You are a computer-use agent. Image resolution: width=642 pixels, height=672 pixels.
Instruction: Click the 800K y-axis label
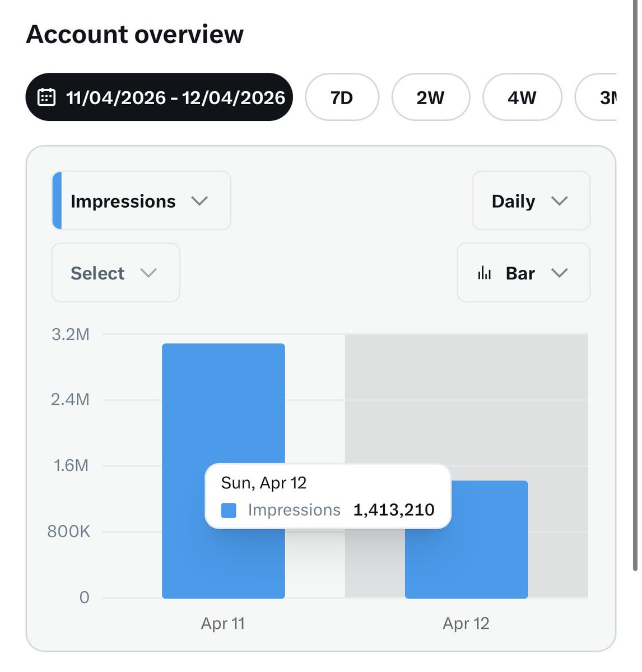tap(68, 531)
